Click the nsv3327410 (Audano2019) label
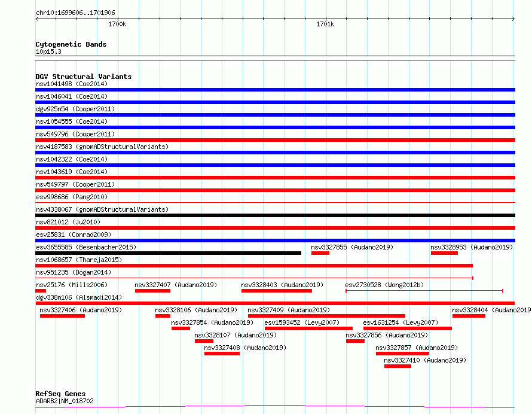532x414 pixels. (x=425, y=360)
